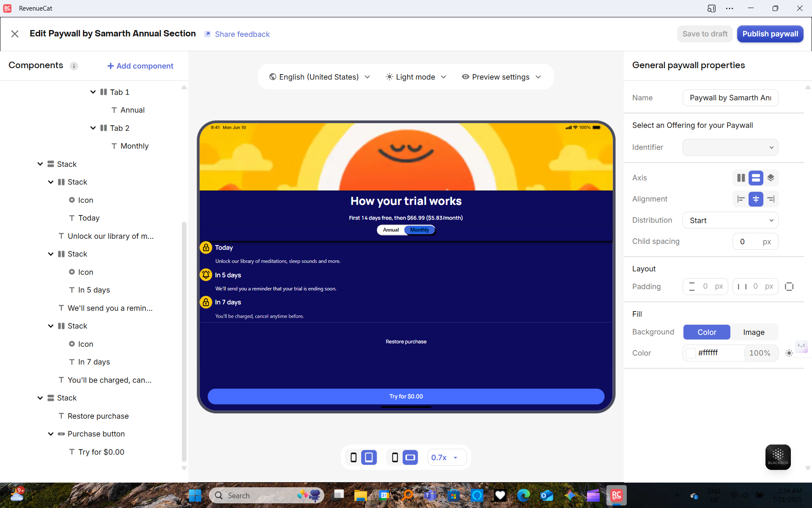
Task: Set alignment to right-align icon
Action: (x=771, y=199)
